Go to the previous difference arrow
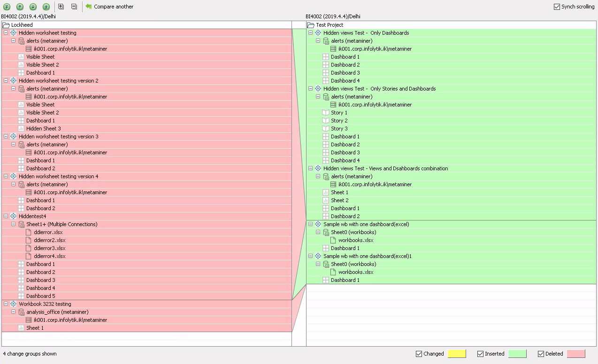The width and height of the screenshot is (598, 364). click(20, 7)
